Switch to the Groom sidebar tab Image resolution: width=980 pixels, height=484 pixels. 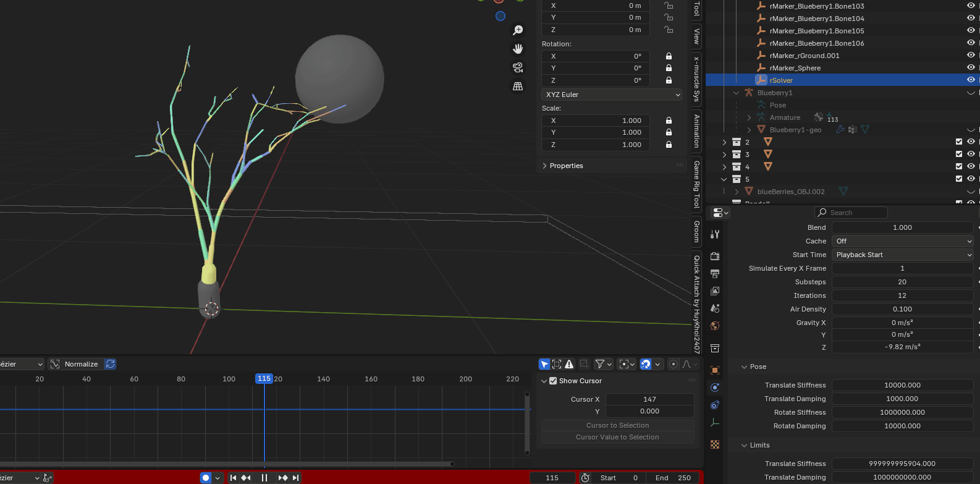click(x=696, y=231)
